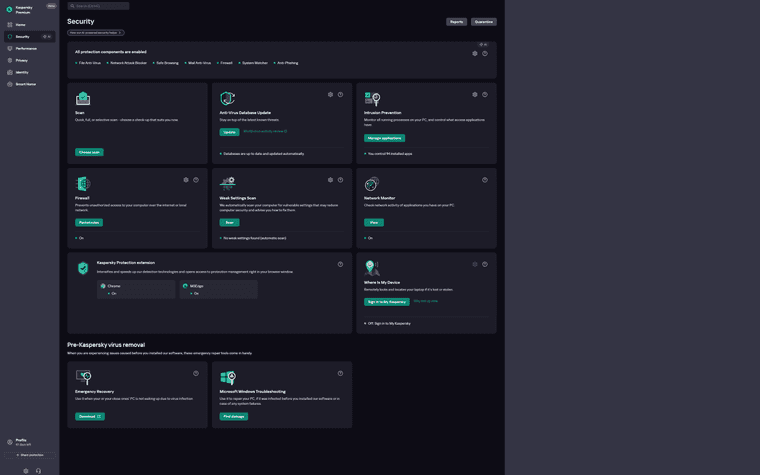
Task: Click 'Network Attack Blocker' component label
Action: point(128,63)
